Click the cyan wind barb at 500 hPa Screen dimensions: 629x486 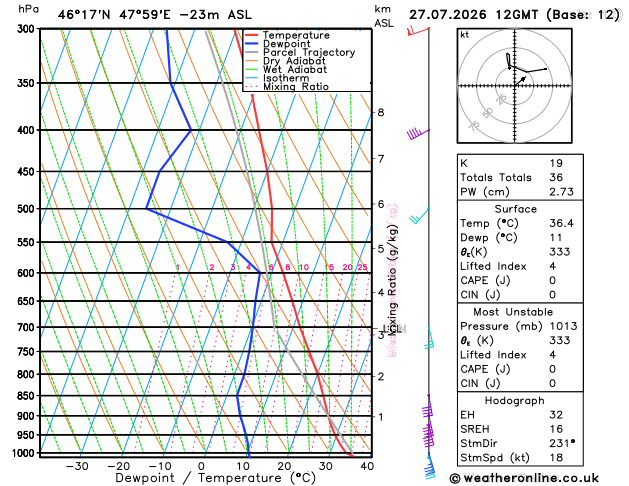pyautogui.click(x=419, y=215)
